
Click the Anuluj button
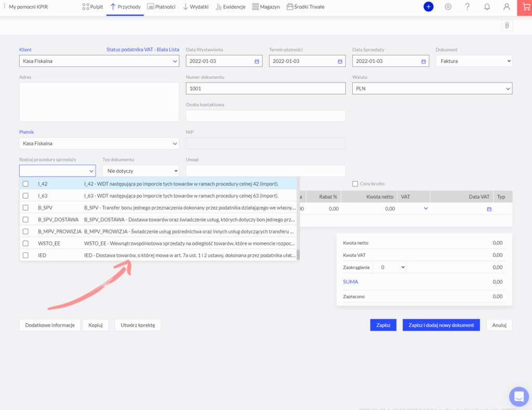(x=499, y=325)
